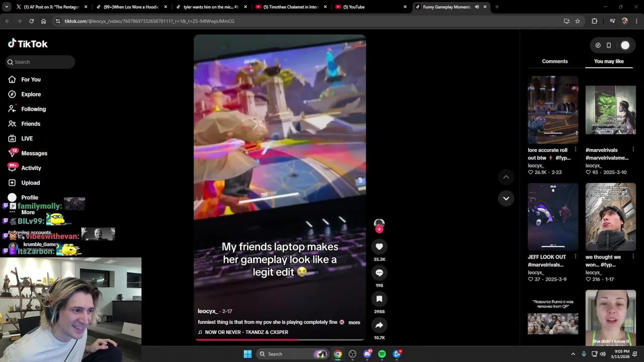Open OBS Studio from the taskbar
The image size is (644, 362).
pyautogui.click(x=352, y=354)
